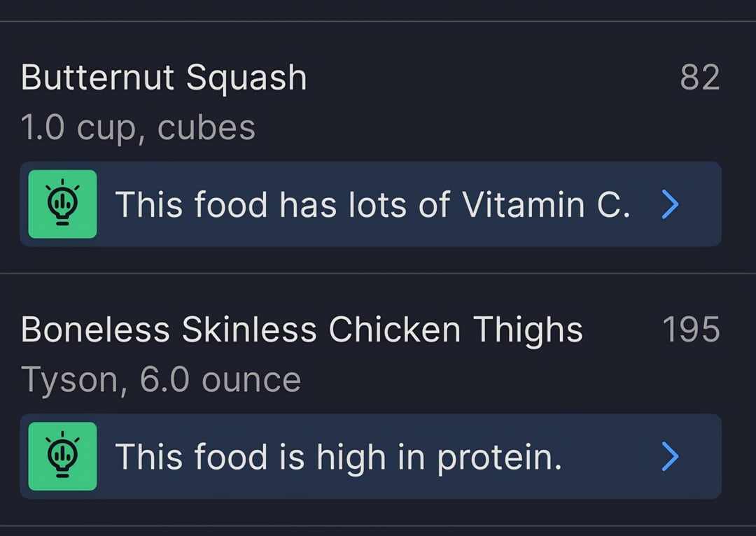This screenshot has height=536, width=756.
Task: Select the Butternut Squash food name
Action: coord(164,78)
